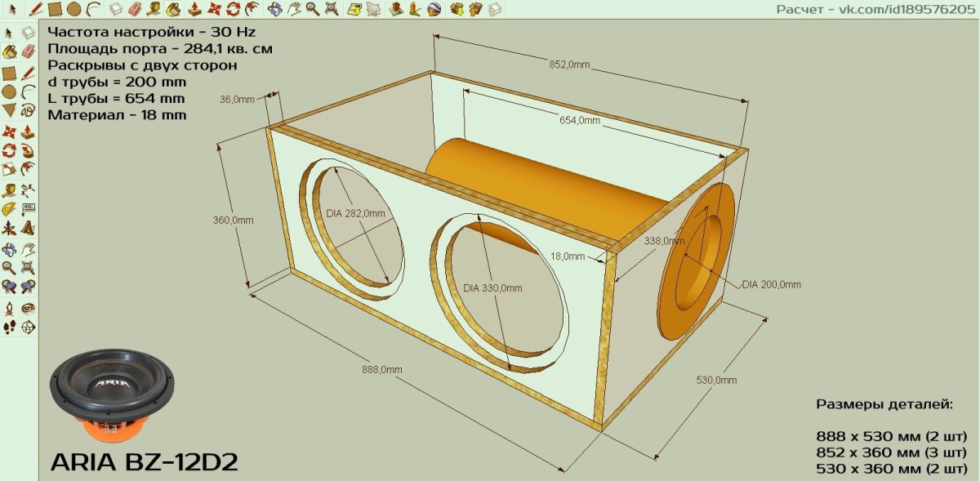Click the Google Earth globe toolbar icon

(x=434, y=9)
